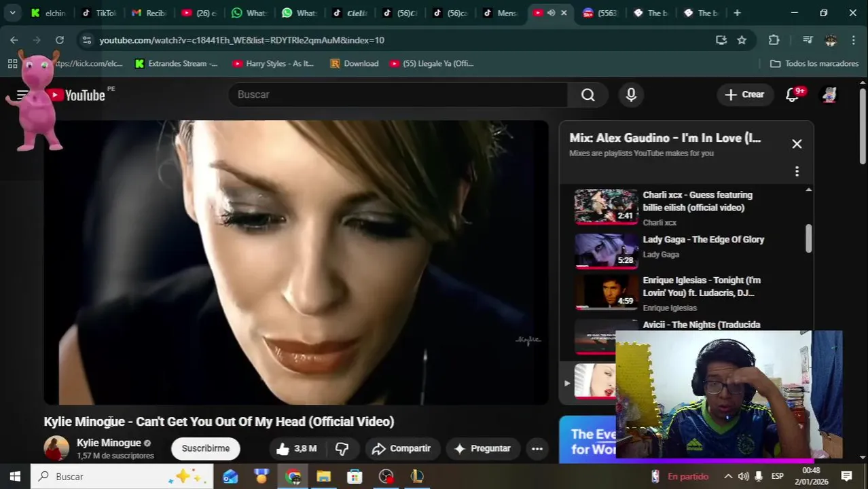Open the Mix playlist options menu
Viewport: 868px width, 489px height.
(x=797, y=171)
